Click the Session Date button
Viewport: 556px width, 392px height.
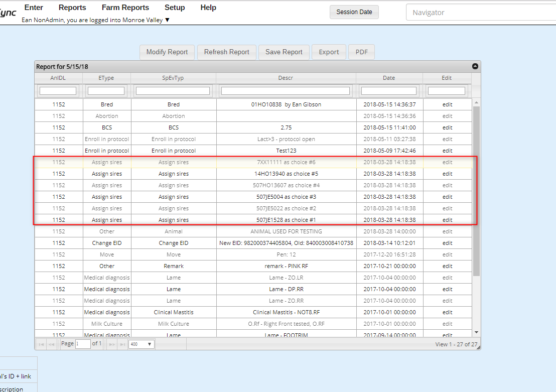354,12
